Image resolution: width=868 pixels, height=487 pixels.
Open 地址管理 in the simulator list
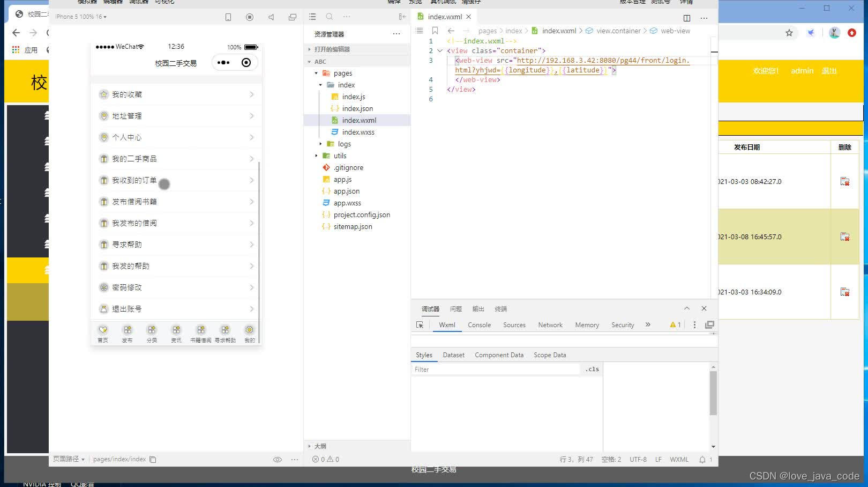click(176, 116)
